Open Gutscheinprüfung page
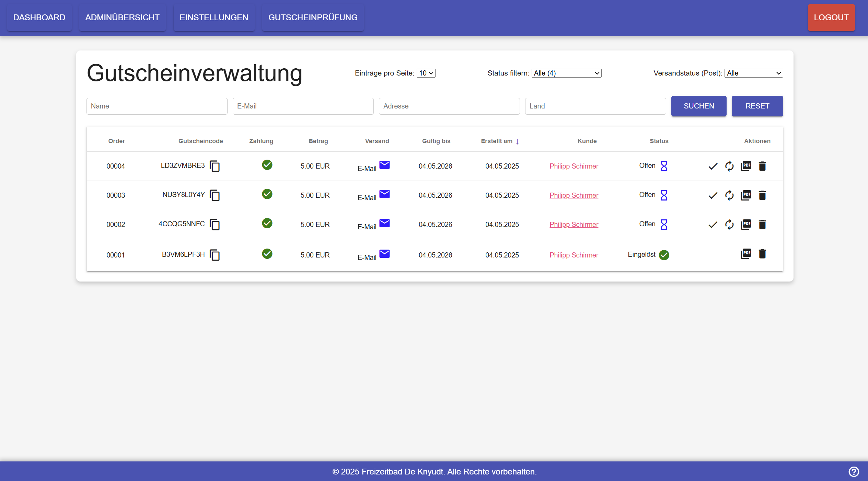Viewport: 868px width, 481px height. (x=313, y=18)
